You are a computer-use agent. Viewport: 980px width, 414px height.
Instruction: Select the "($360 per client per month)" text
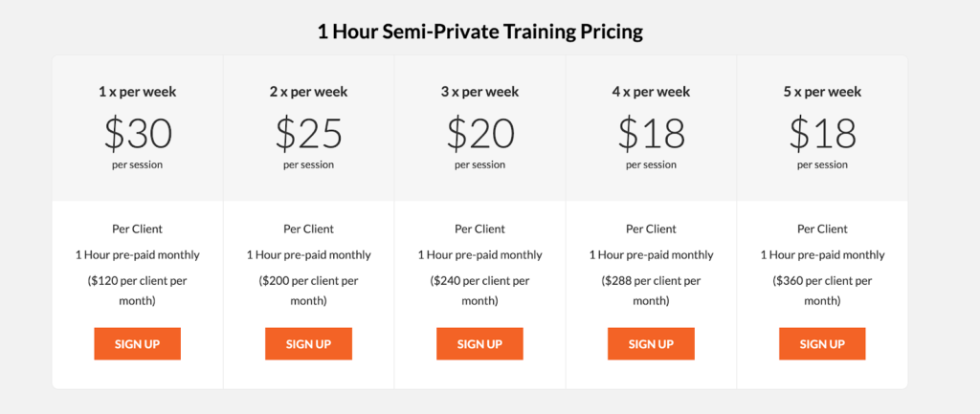pyautogui.click(x=822, y=291)
